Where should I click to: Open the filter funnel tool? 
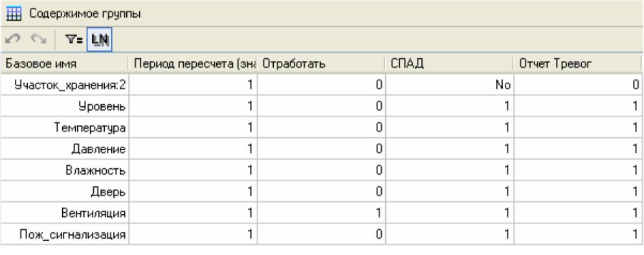[x=74, y=39]
